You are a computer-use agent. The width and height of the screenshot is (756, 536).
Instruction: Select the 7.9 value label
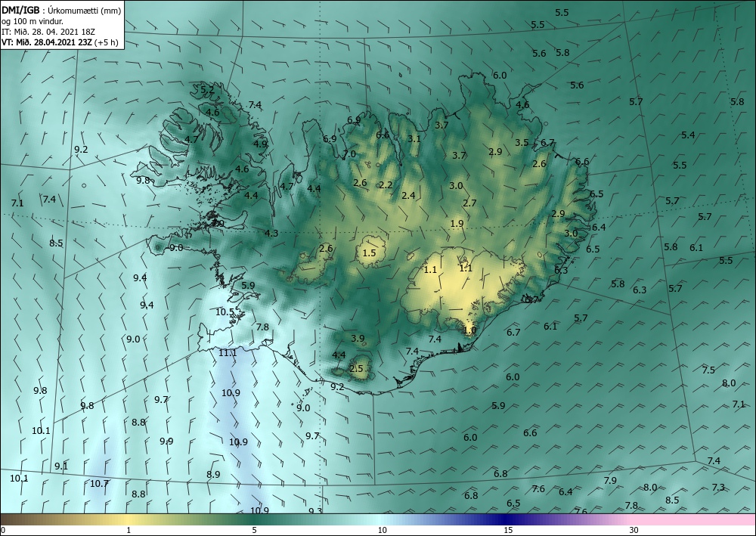tap(610, 481)
